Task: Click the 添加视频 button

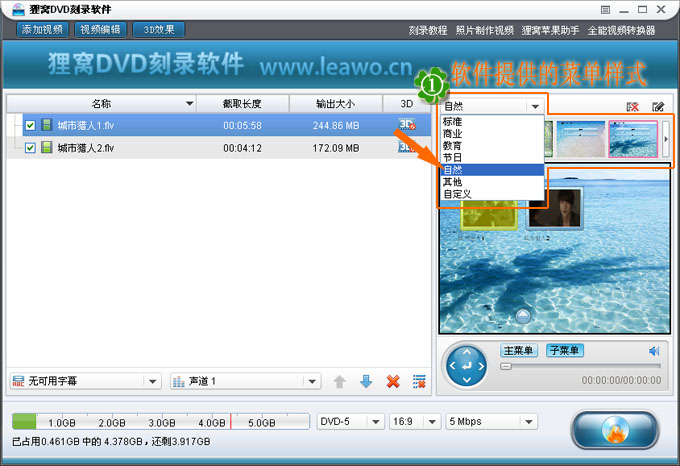Action: [42, 30]
